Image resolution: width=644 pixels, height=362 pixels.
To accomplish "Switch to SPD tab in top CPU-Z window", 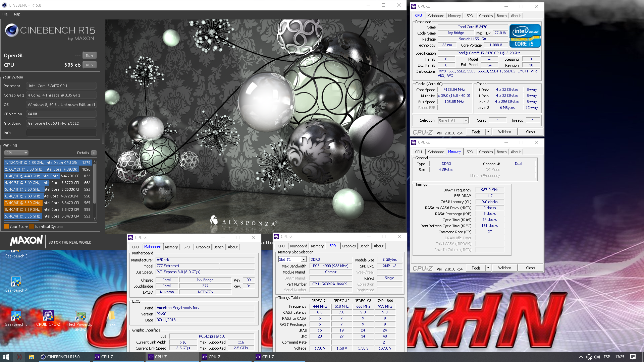I will [470, 16].
